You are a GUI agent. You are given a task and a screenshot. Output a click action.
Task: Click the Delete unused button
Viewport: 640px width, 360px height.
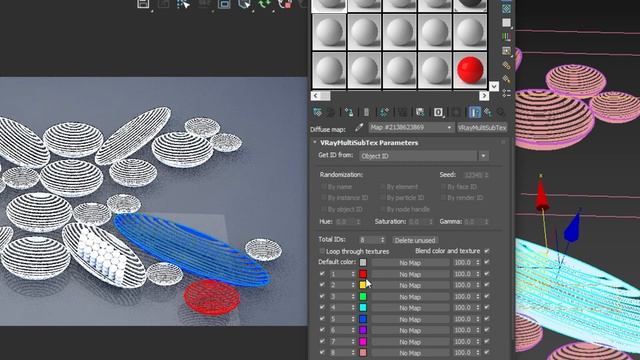415,240
